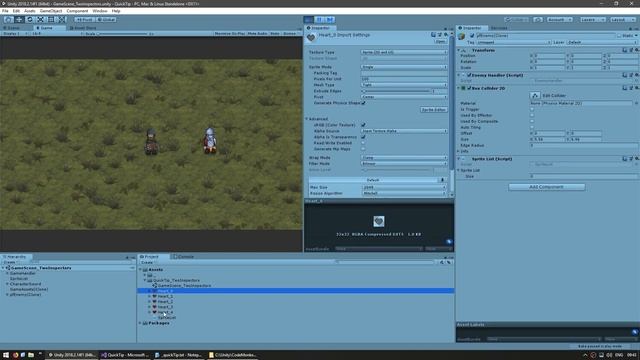Open the gear menu in Heart_0 import settings
Screen dimensions: 640x360
[x=446, y=35]
